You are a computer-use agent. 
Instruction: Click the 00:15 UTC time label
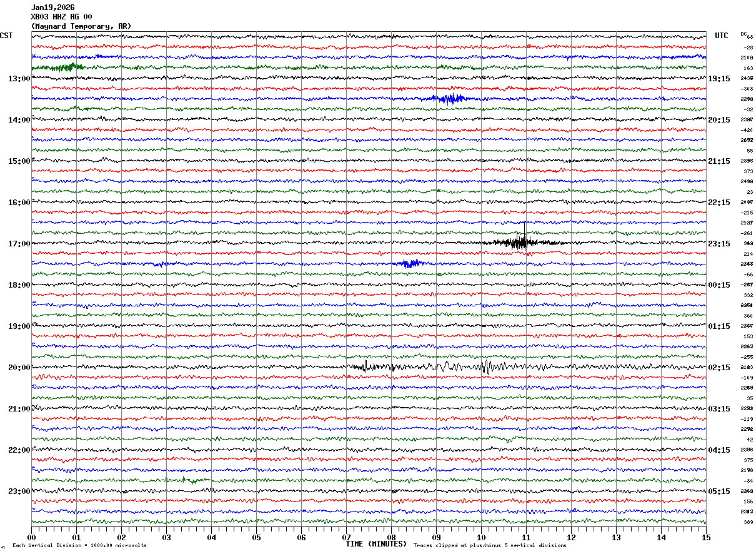point(719,285)
